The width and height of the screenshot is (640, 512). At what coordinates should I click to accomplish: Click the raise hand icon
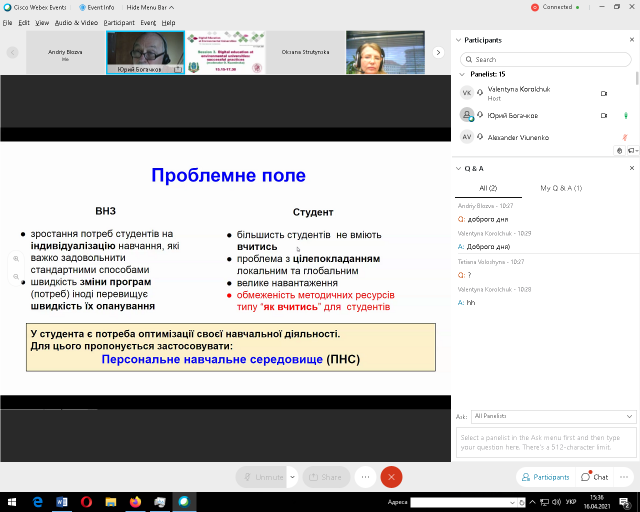point(620,150)
